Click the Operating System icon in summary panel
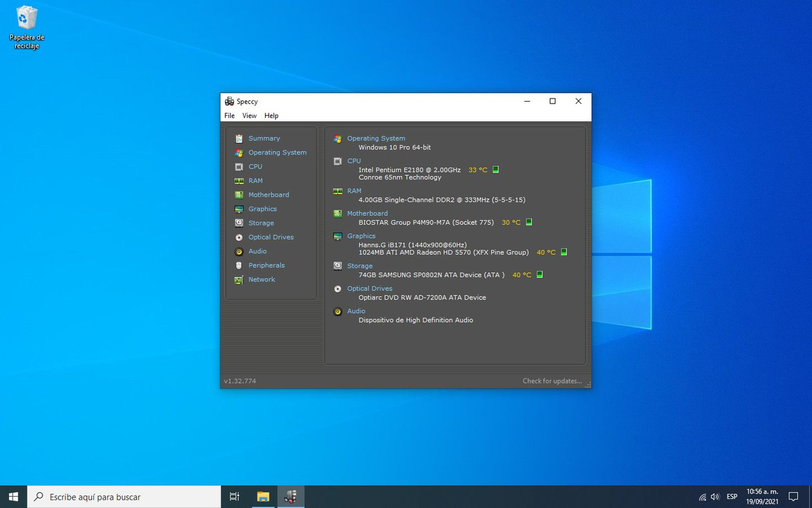 [x=337, y=138]
